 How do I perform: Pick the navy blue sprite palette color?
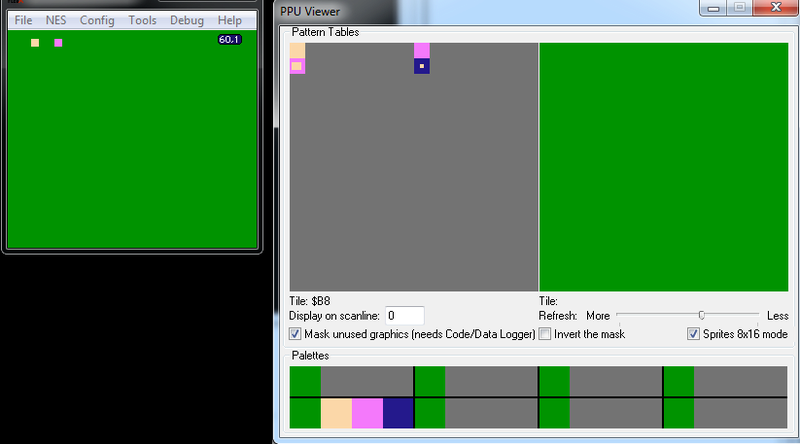(398, 413)
